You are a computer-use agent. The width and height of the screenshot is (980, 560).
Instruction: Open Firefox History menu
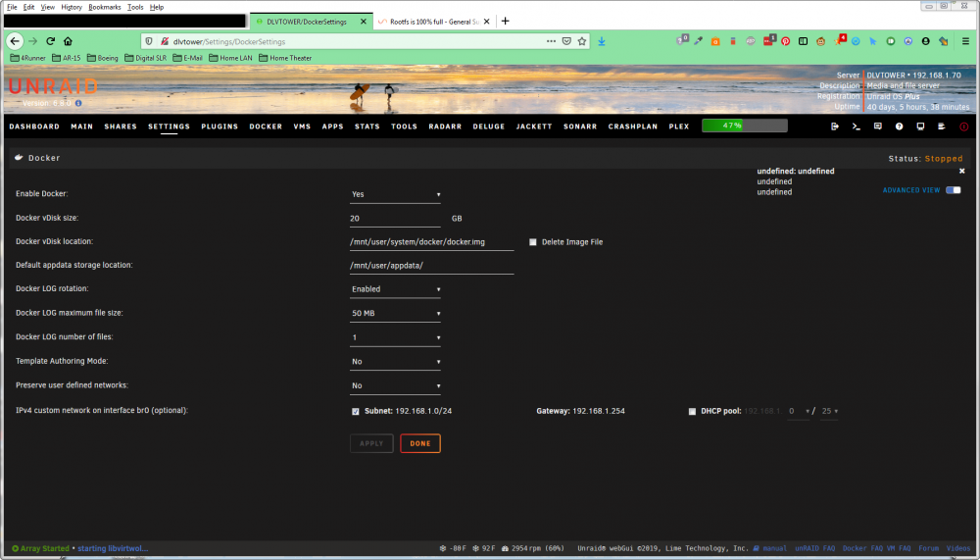coord(72,7)
